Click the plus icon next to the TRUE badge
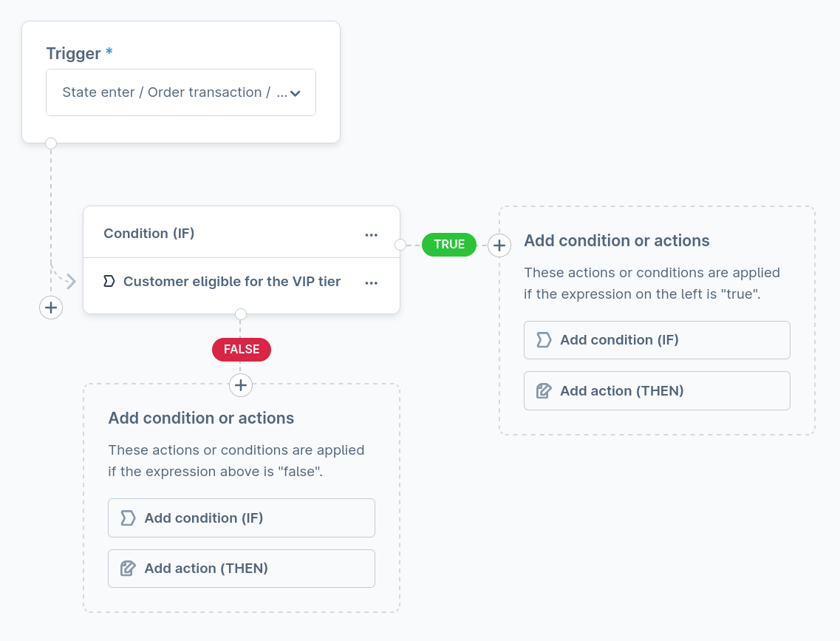The width and height of the screenshot is (840, 641). tap(499, 245)
